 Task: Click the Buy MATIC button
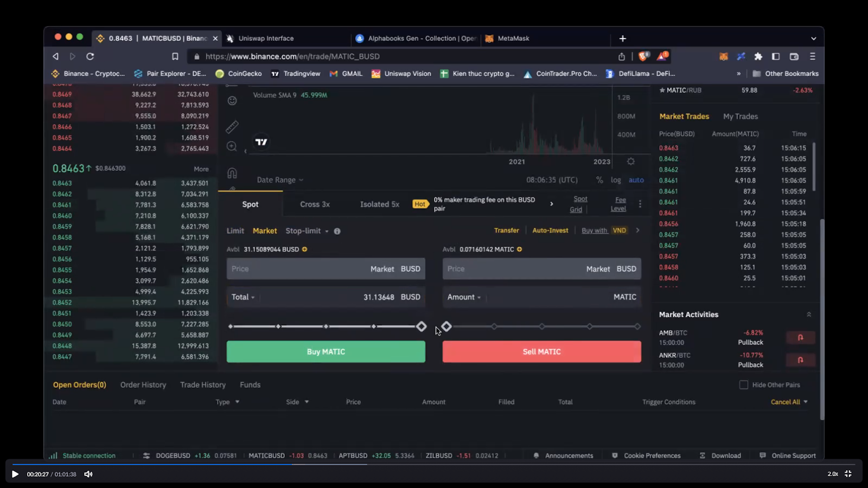click(x=326, y=352)
